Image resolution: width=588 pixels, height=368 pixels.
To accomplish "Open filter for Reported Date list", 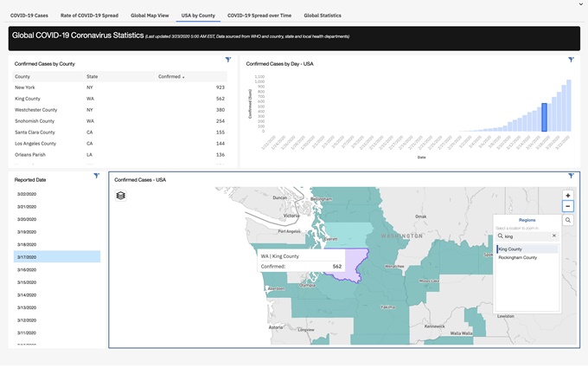I will (x=96, y=176).
